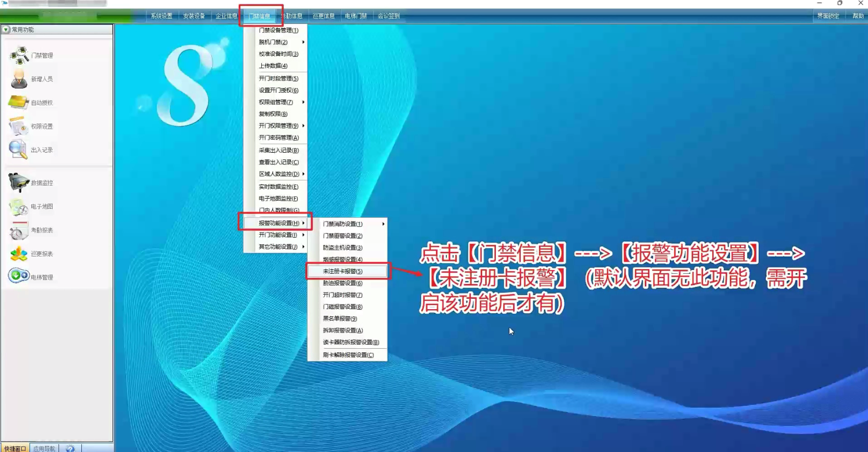Screen dimensions: 868x452
Task: Switch to the 应用导航 tab
Action: point(44,448)
